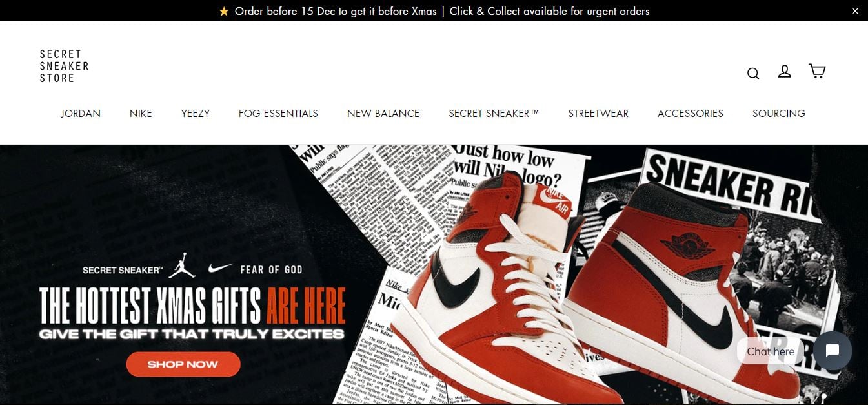The height and width of the screenshot is (405, 868).
Task: Select the Streetwear nav item
Action: 598,114
